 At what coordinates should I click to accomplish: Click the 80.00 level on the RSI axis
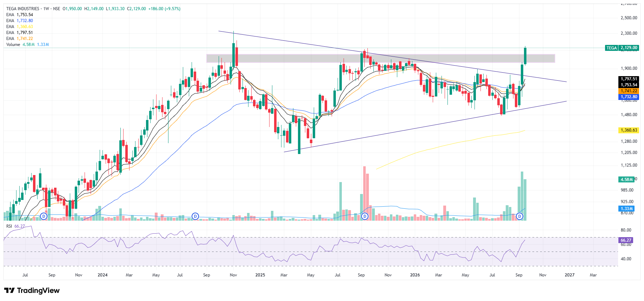pyautogui.click(x=626, y=230)
